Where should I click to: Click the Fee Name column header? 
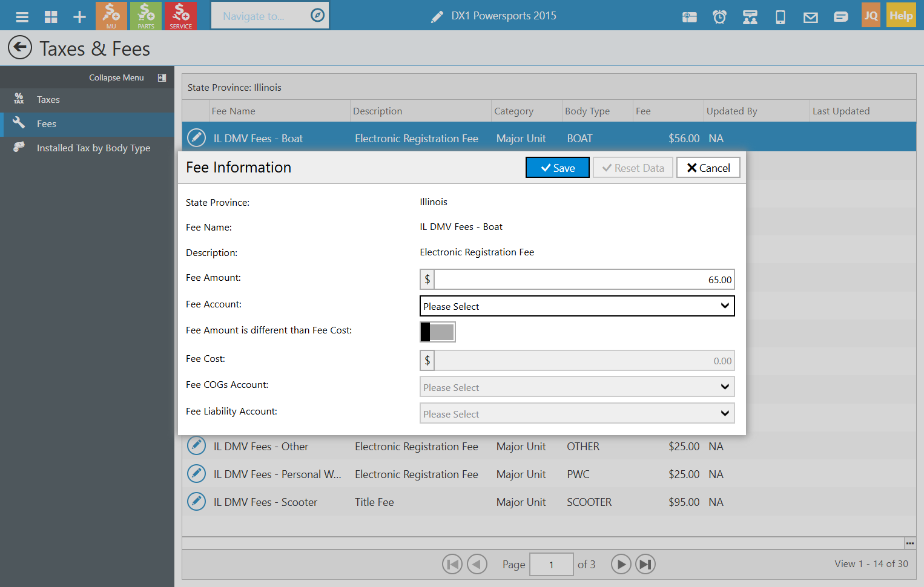(280, 111)
